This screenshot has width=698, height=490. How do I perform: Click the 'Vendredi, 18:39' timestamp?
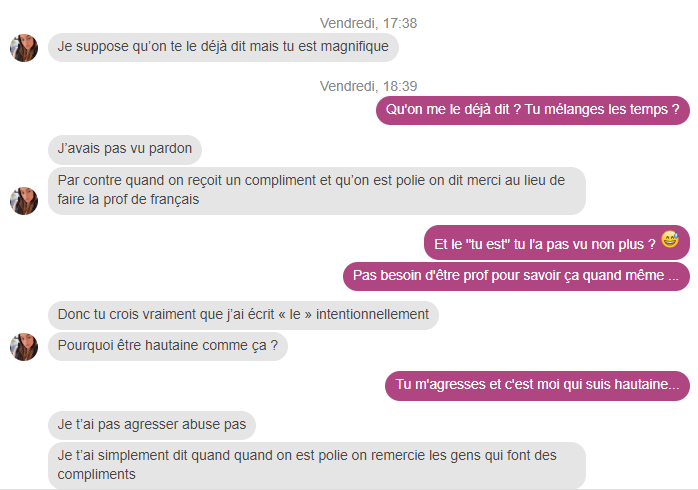[x=368, y=86]
